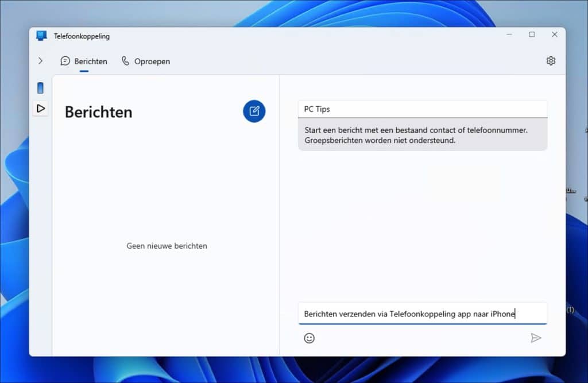Click the message text box with typed text
This screenshot has width=588, height=383.
point(423,314)
